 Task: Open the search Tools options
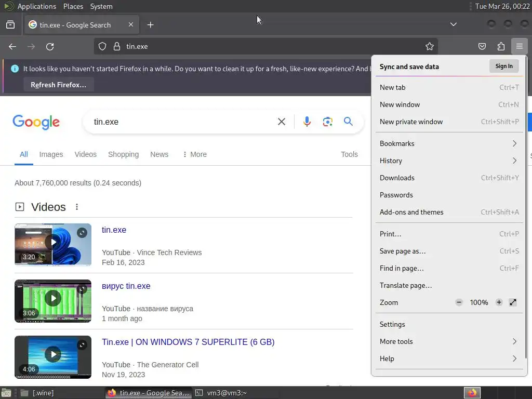[x=349, y=154]
